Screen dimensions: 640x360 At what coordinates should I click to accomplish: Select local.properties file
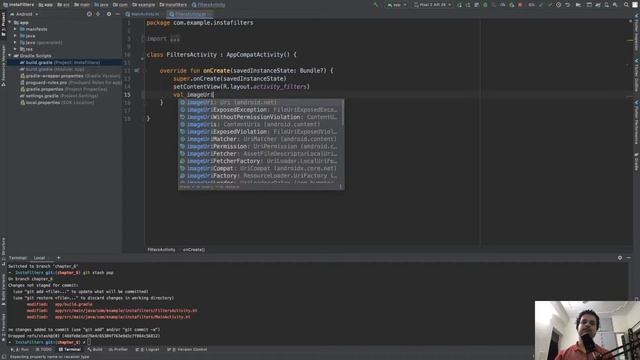64,102
